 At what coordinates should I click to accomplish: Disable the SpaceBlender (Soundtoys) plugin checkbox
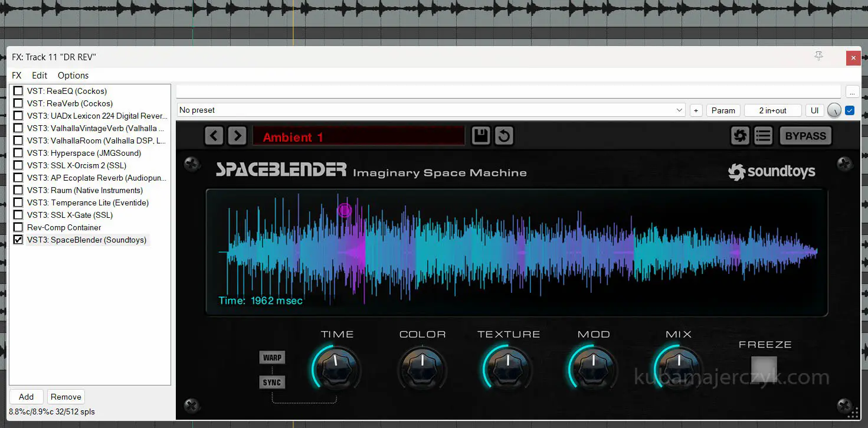(x=18, y=240)
